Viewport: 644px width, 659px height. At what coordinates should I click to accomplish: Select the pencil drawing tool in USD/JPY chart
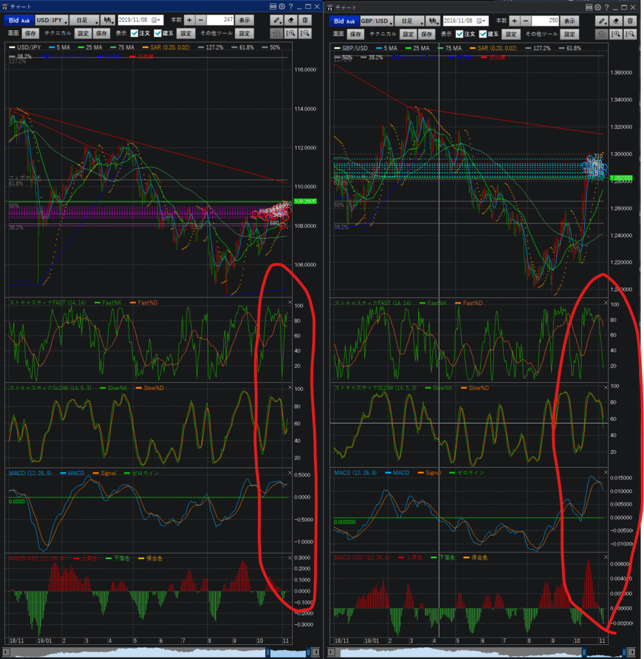[277, 21]
